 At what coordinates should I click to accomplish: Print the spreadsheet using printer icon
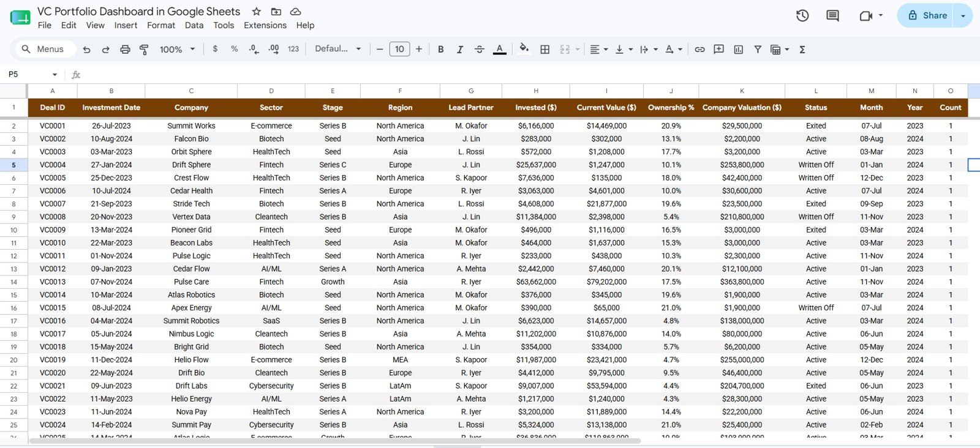coord(125,50)
